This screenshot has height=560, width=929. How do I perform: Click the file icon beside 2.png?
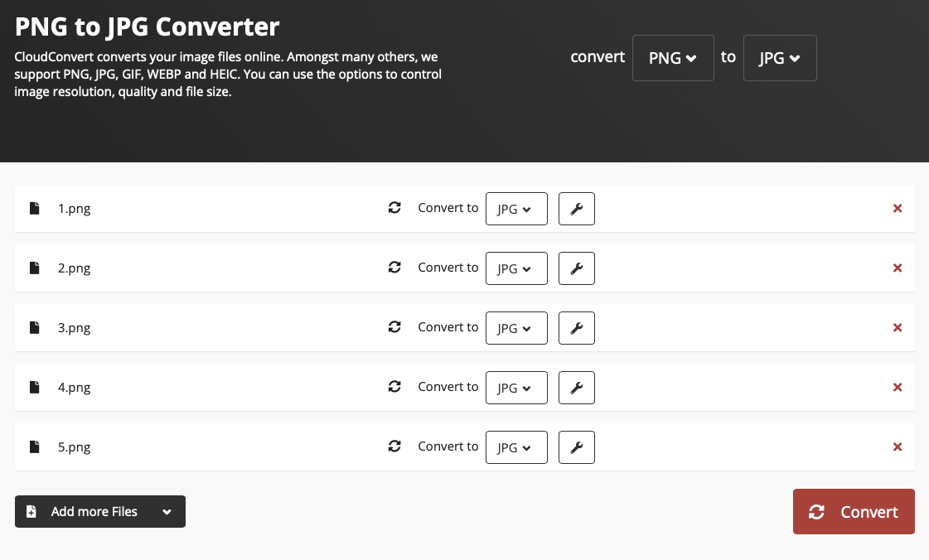tap(35, 268)
